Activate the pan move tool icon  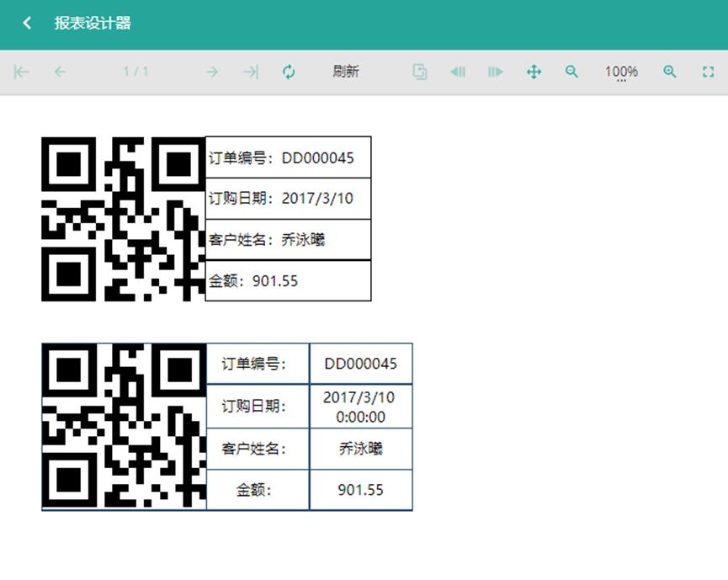534,72
